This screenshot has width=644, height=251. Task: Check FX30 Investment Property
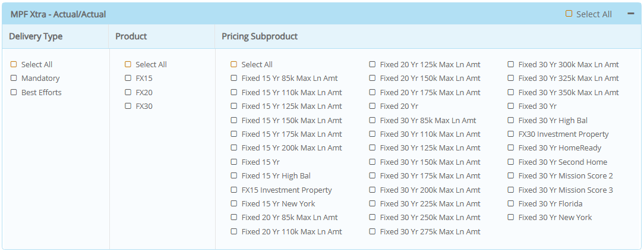coord(511,134)
